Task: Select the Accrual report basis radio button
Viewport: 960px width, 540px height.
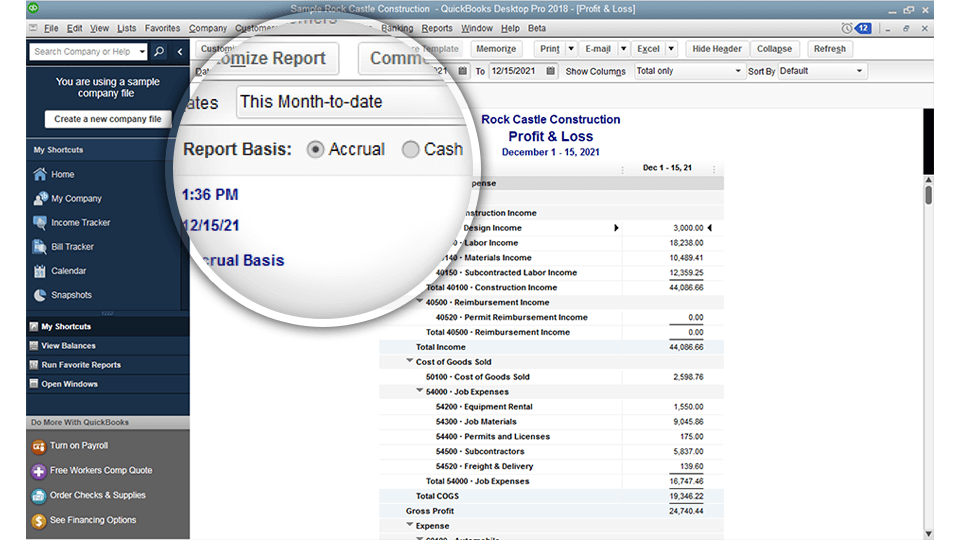Action: pyautogui.click(x=315, y=149)
